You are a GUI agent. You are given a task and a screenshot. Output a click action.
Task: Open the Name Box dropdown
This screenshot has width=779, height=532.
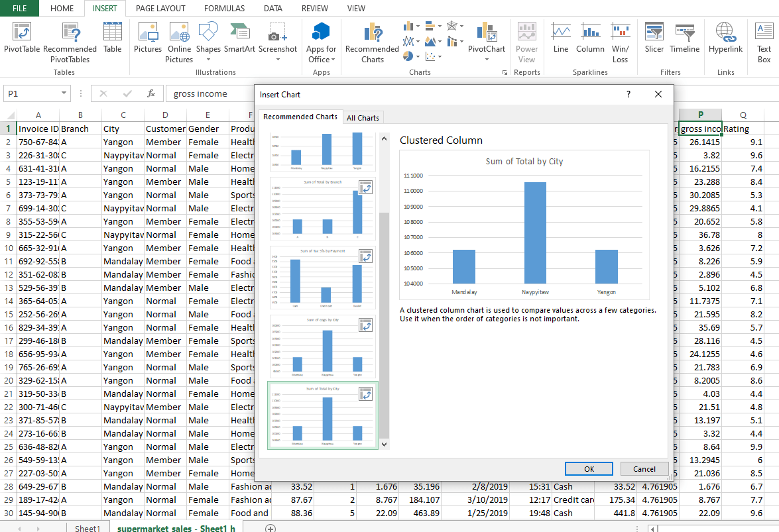64,93
